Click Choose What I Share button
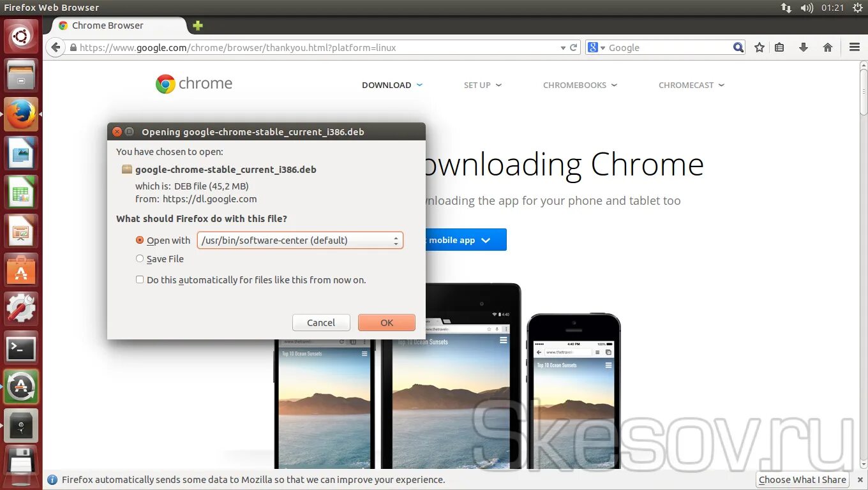 pyautogui.click(x=802, y=480)
